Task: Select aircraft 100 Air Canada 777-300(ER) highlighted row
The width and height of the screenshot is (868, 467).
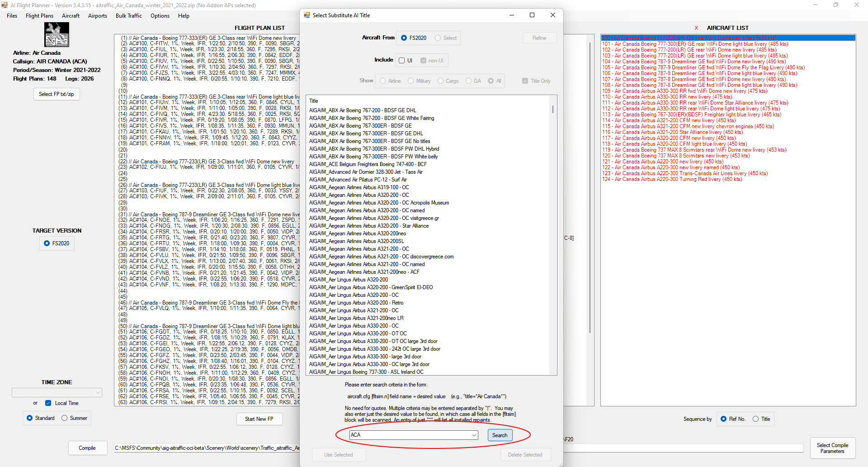Action: click(x=728, y=38)
